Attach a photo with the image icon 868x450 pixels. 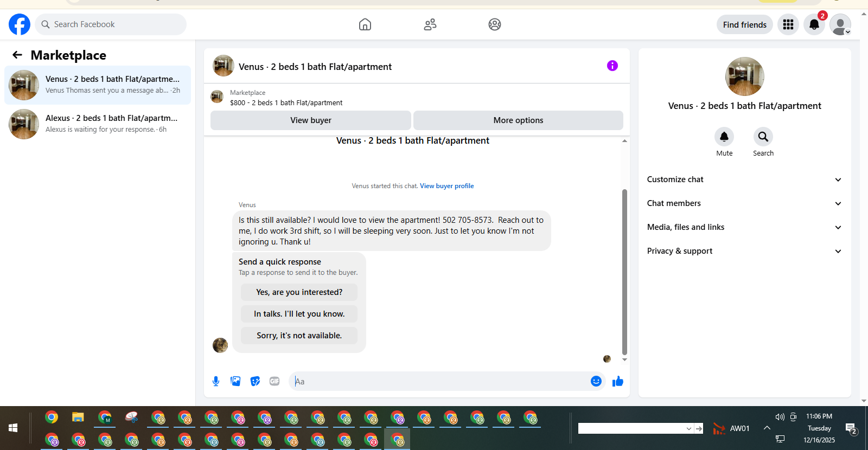point(235,381)
